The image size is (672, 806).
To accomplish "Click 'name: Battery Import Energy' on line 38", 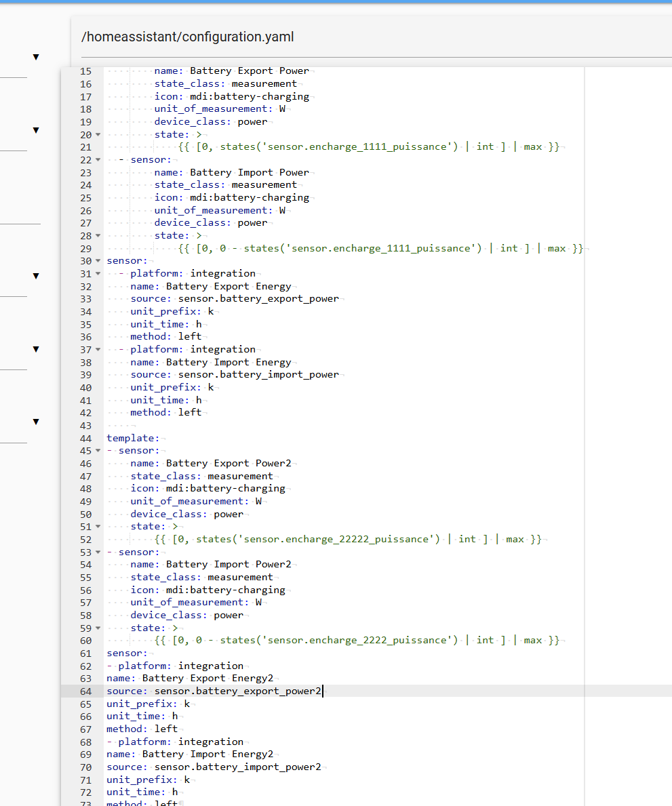I will 211,363.
